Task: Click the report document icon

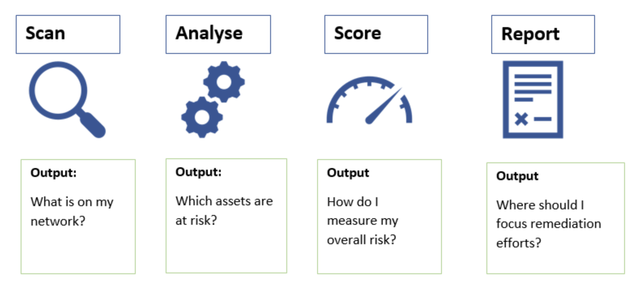Action: point(533,100)
